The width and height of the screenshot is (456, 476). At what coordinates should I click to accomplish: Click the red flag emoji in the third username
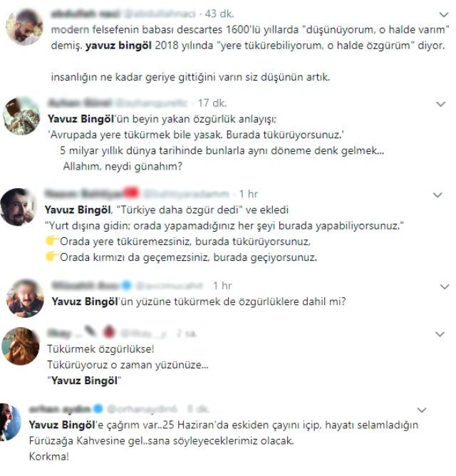pos(132,193)
